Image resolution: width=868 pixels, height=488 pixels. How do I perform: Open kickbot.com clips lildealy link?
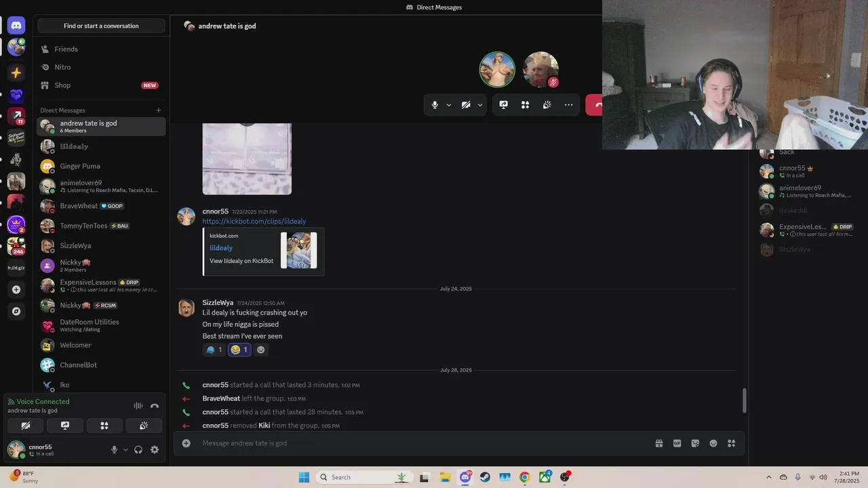click(x=254, y=222)
